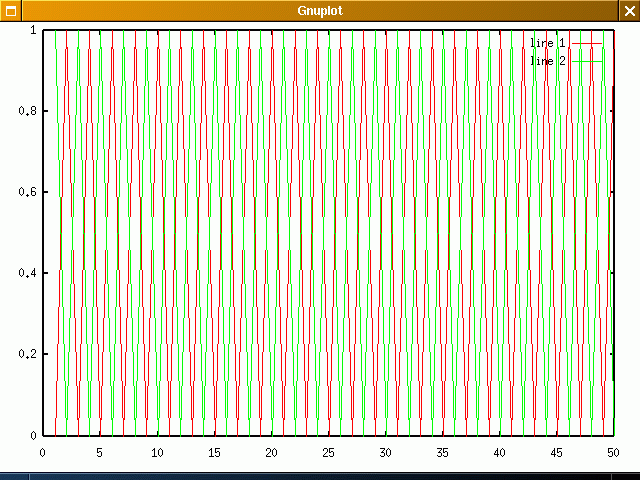Click the y-axis tick label 0.6
Image resolution: width=640 pixels, height=480 pixels.
26,192
